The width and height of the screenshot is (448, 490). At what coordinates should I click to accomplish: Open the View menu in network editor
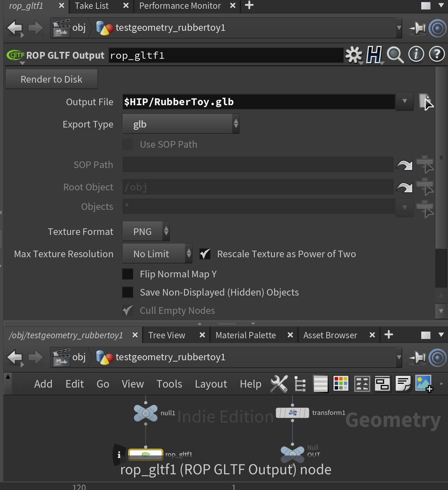point(133,384)
